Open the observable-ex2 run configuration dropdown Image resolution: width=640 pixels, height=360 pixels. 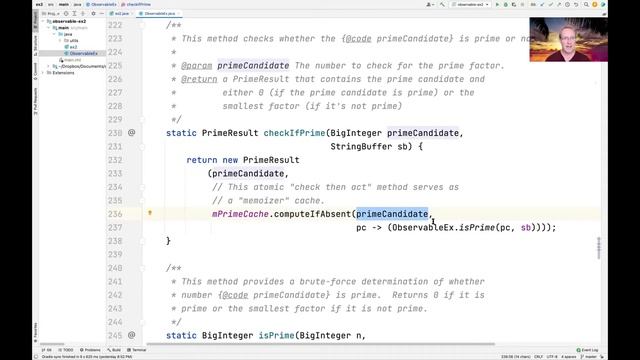click(x=470, y=4)
